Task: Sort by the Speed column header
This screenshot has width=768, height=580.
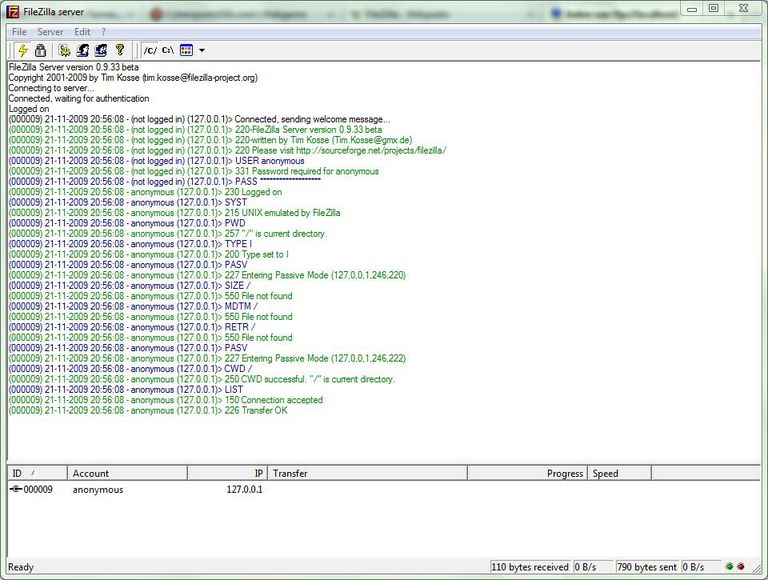Action: (x=620, y=473)
